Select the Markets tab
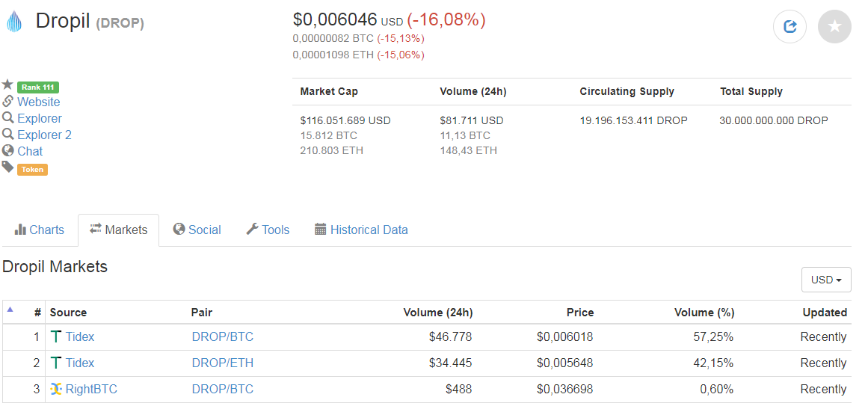Screen dimensions: 868x409 point(118,230)
